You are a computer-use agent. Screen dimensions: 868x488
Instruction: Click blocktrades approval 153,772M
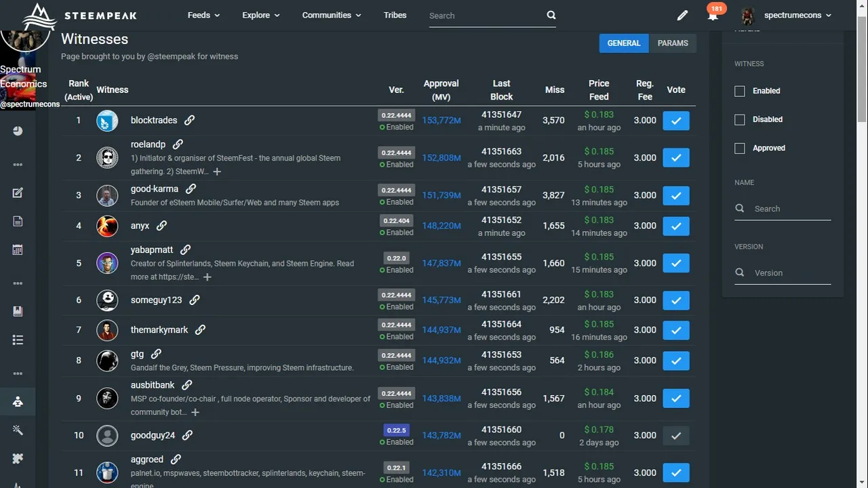(x=441, y=121)
